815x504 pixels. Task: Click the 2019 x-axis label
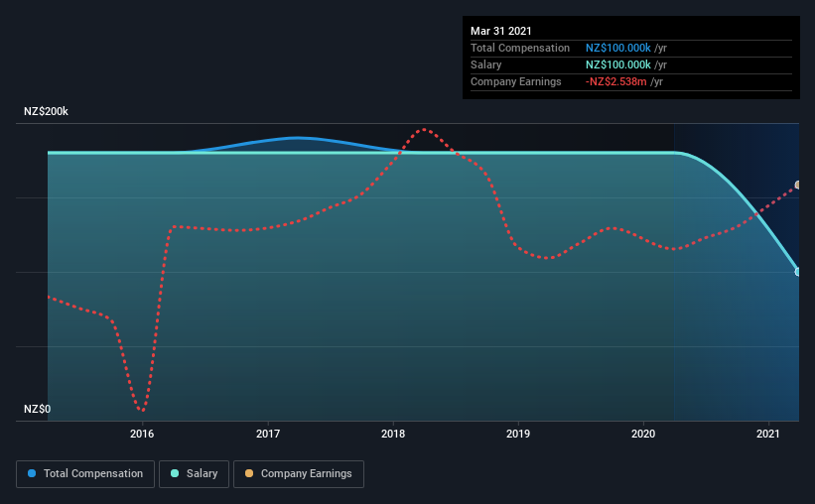[518, 434]
